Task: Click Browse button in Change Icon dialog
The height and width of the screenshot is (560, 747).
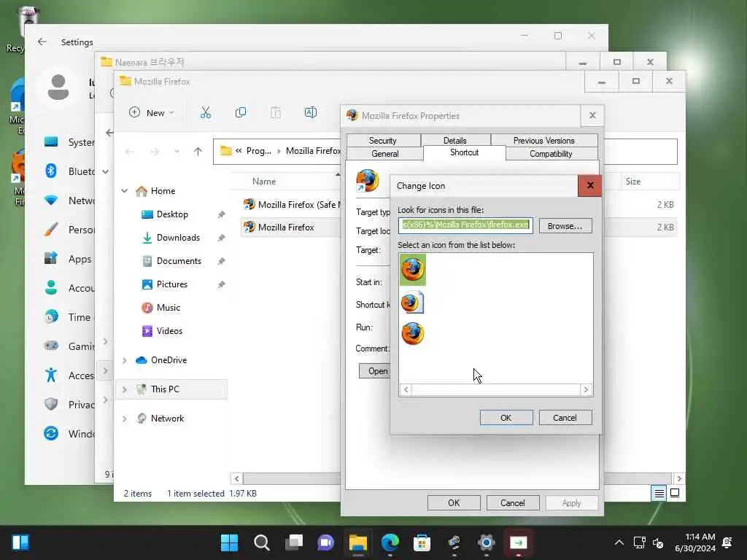Action: click(x=565, y=226)
